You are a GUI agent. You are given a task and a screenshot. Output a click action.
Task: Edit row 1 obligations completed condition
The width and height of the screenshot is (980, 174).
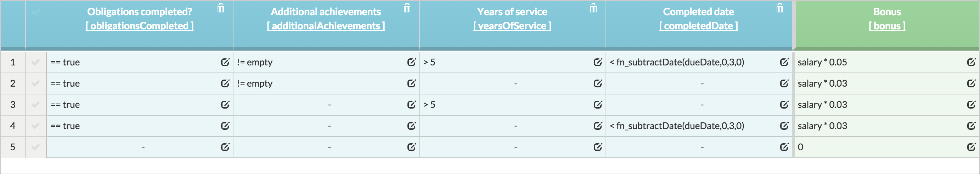(x=225, y=62)
